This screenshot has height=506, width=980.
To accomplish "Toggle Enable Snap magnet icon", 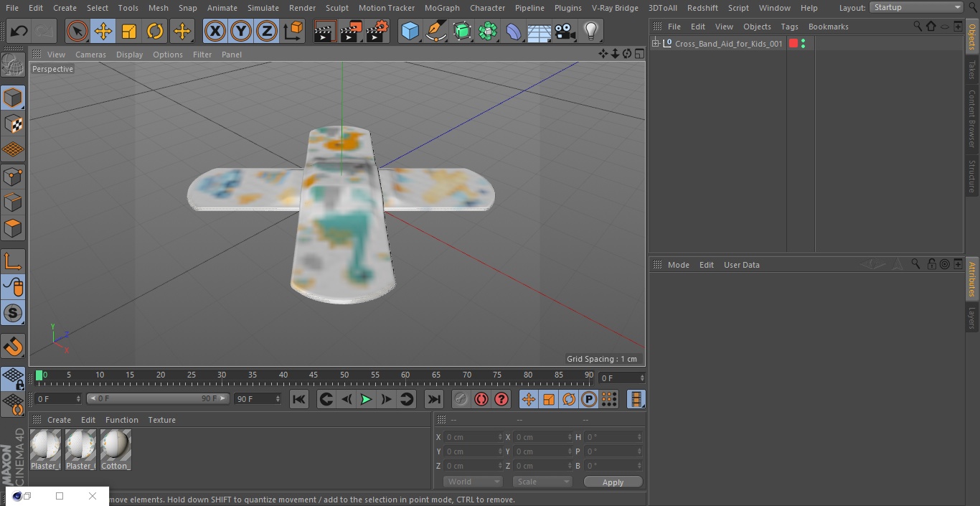I will pyautogui.click(x=13, y=347).
